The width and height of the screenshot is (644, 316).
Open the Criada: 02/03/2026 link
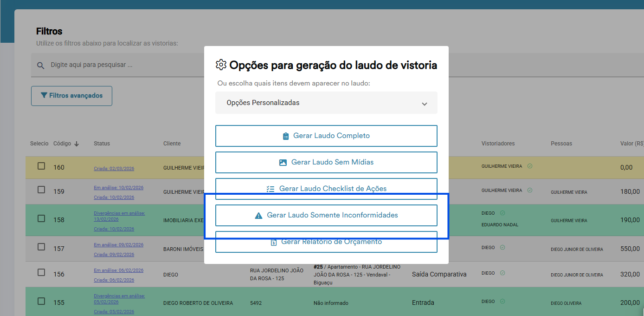[115, 168]
